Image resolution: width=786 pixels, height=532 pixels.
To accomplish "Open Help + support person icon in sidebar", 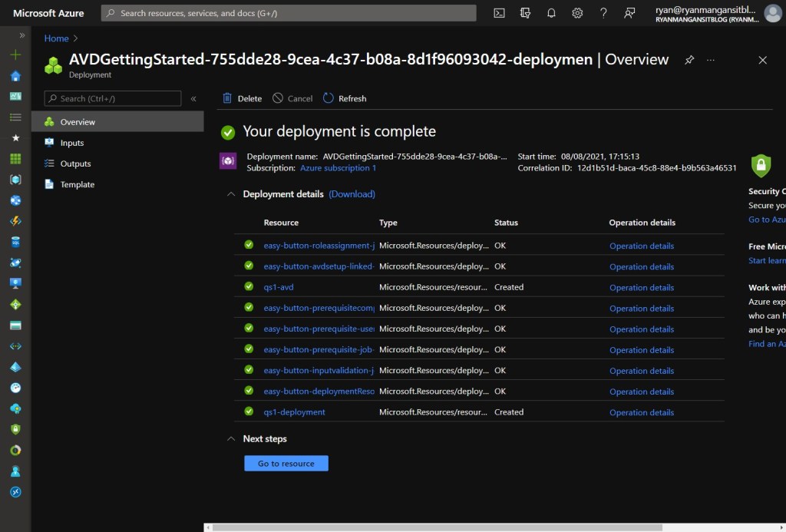I will coord(15,471).
